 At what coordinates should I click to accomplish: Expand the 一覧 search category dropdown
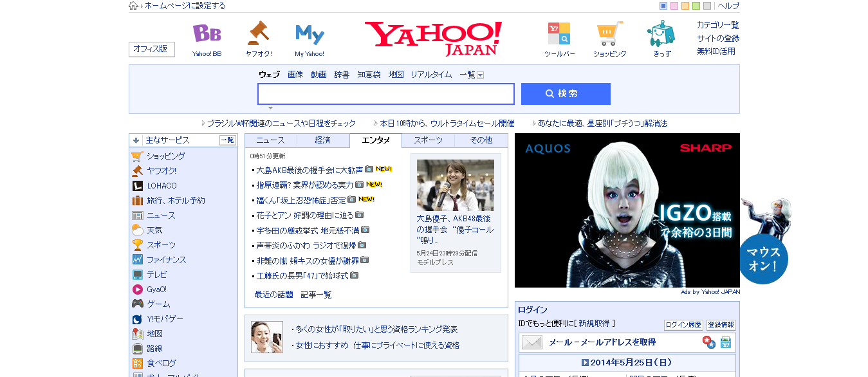[x=480, y=75]
